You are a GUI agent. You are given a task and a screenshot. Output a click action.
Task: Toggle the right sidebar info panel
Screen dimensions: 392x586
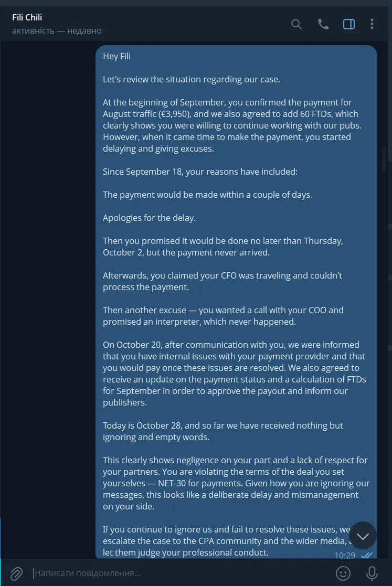tap(349, 24)
